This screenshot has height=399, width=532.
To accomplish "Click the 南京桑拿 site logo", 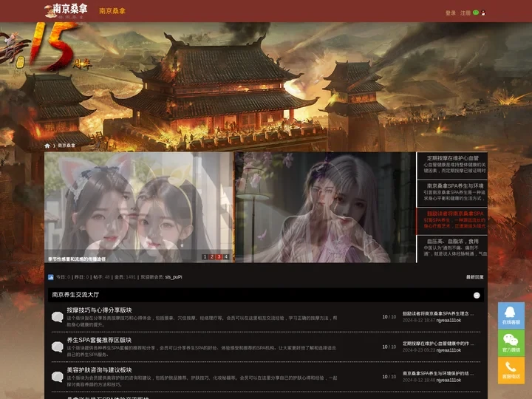I will pos(66,11).
